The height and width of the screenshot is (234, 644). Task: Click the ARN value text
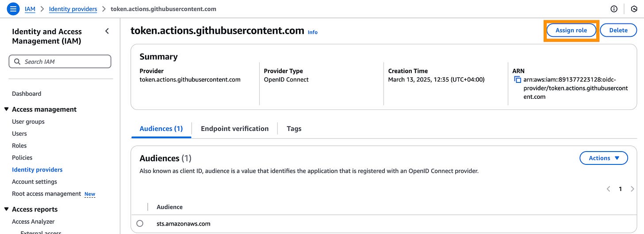click(x=575, y=88)
